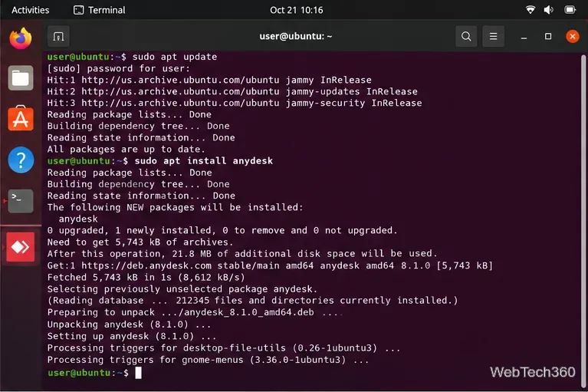Click the '0 upgraded, 1 newly installed' line
Viewport: 588px width, 392px height.
pyautogui.click(x=222, y=230)
